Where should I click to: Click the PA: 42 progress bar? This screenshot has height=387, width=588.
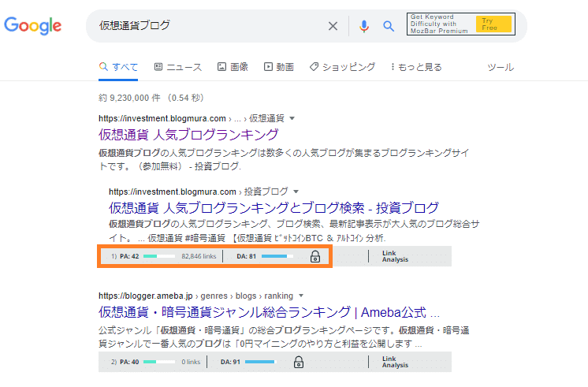pos(159,256)
